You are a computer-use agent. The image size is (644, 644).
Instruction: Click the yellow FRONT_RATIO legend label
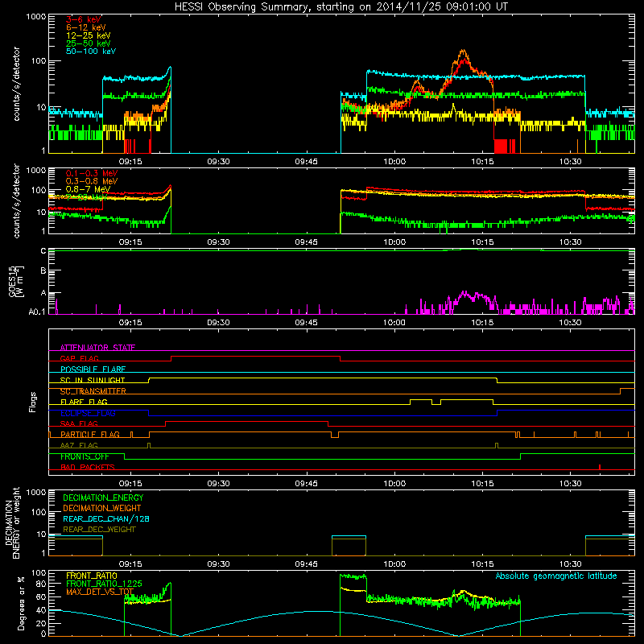click(x=92, y=576)
